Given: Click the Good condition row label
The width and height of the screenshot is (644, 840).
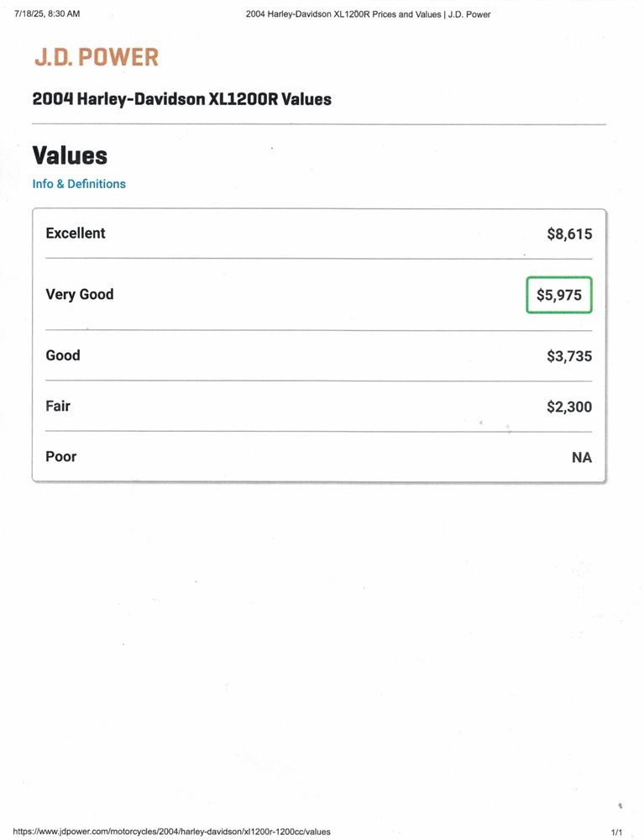Looking at the screenshot, I should click(63, 355).
